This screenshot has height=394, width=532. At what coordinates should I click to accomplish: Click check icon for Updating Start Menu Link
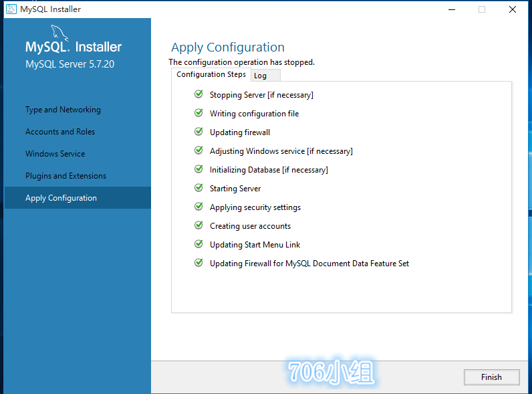(x=198, y=244)
